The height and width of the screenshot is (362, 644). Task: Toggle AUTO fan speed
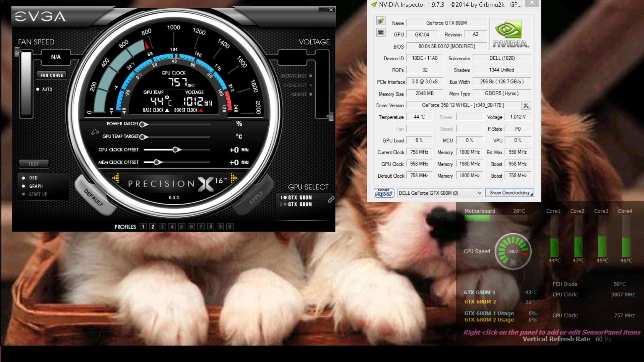(x=44, y=89)
